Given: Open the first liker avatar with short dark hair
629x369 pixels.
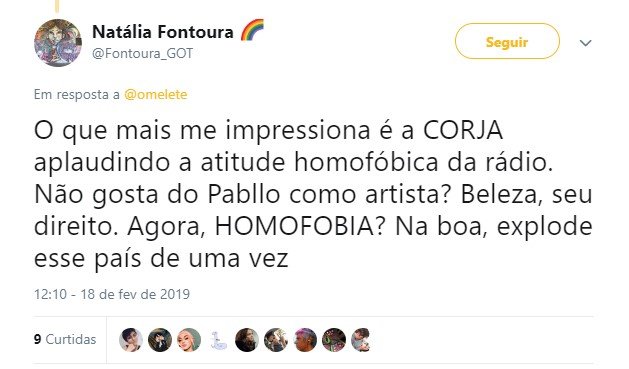Looking at the screenshot, I should pyautogui.click(x=131, y=340).
